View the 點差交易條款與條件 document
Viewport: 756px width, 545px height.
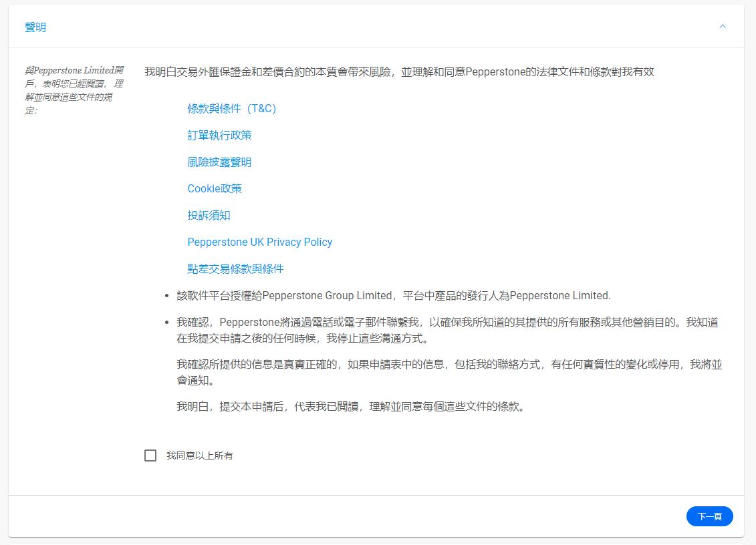(x=235, y=268)
